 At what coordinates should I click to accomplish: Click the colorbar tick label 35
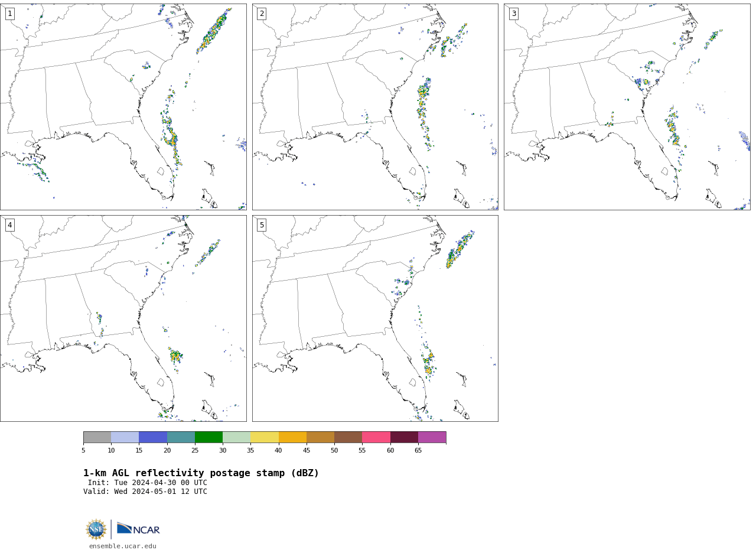click(250, 451)
